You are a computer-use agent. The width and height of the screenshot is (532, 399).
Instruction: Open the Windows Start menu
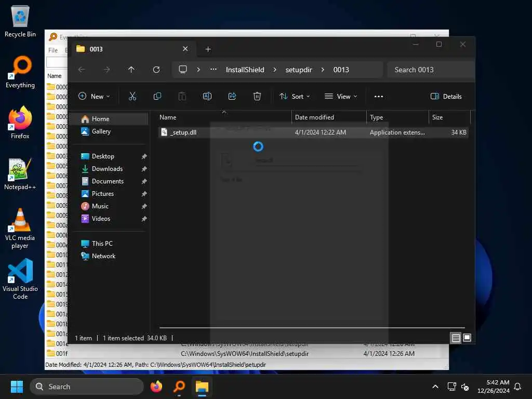(17, 387)
